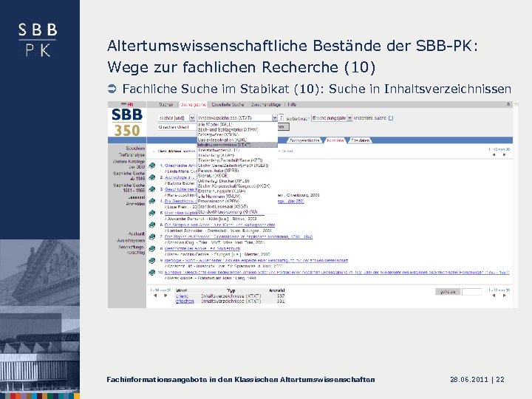Switch to the 'Titeldaten' tab
Viewport: 532px width, 399px height.
click(x=361, y=140)
